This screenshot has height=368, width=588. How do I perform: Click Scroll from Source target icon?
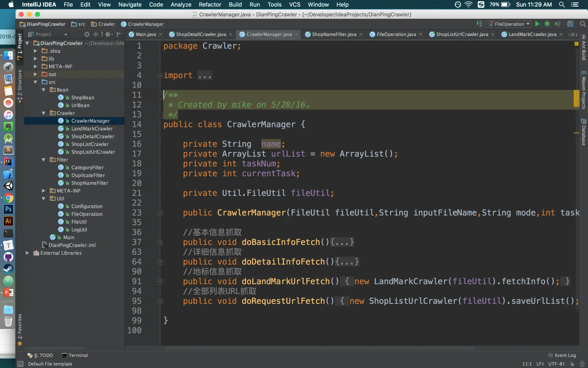[87, 34]
